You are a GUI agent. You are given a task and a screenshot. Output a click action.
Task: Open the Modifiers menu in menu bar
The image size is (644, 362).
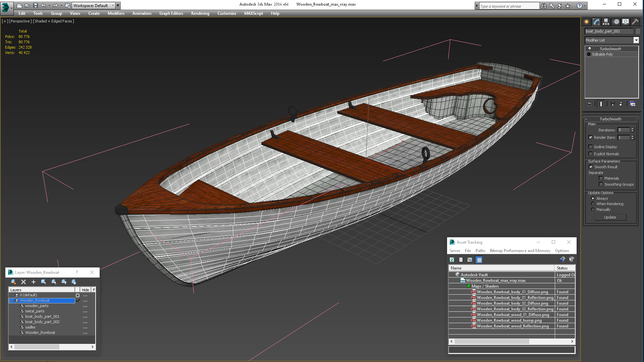116,13
